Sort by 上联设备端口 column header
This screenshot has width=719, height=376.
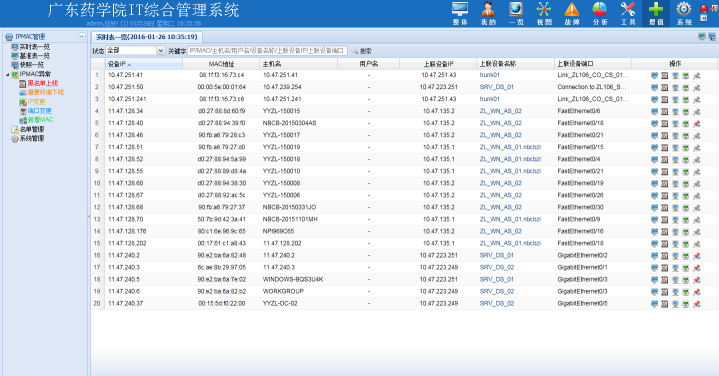tap(592, 64)
